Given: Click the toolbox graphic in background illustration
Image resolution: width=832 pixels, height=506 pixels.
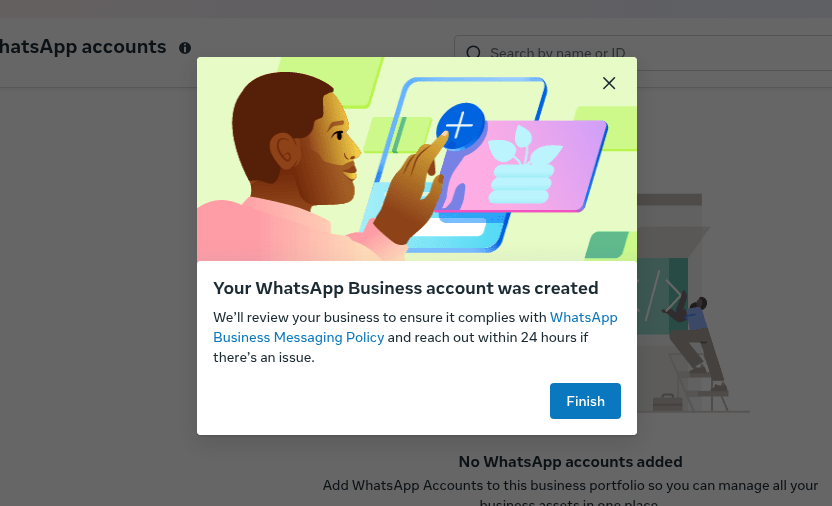Looking at the screenshot, I should coord(667,403).
